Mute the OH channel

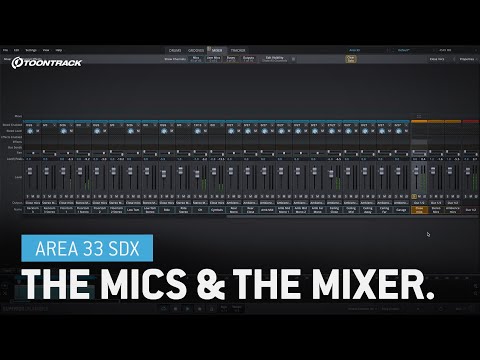[200, 196]
